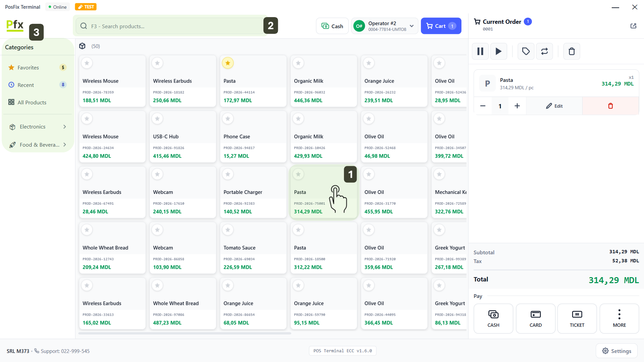Select All Products in the sidebar
Image resolution: width=644 pixels, height=362 pixels.
(32, 102)
